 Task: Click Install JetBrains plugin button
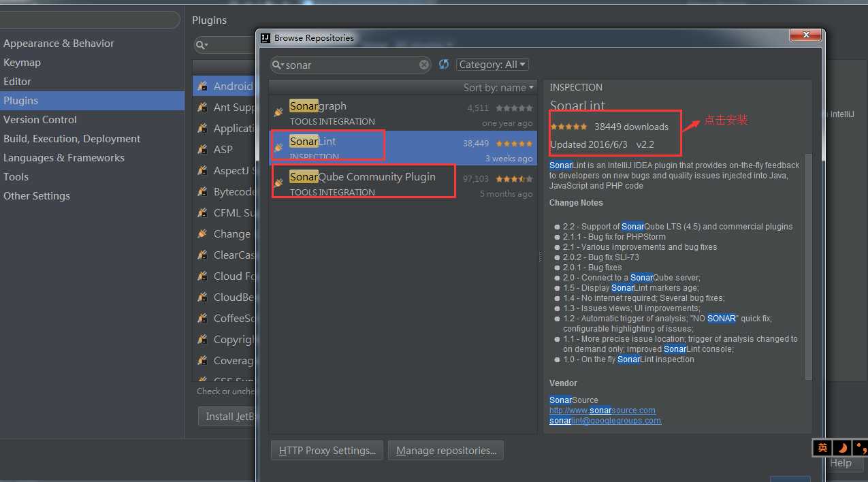227,416
